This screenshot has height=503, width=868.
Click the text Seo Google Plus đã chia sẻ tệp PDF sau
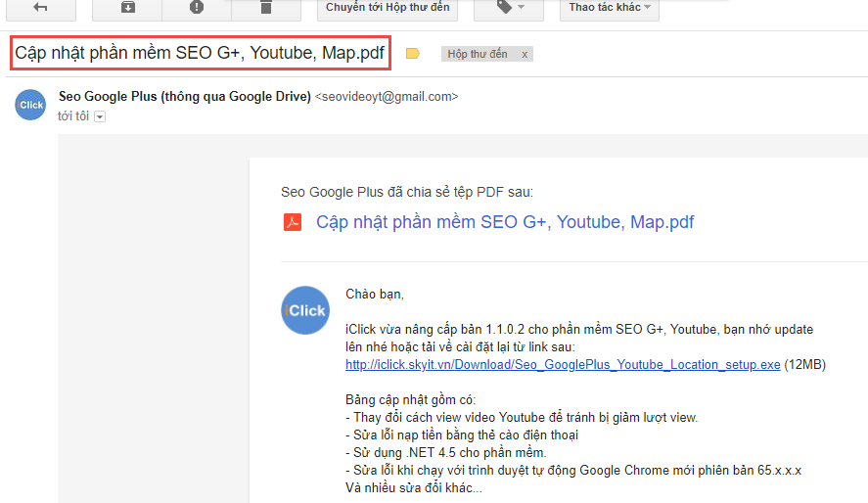pos(407,192)
